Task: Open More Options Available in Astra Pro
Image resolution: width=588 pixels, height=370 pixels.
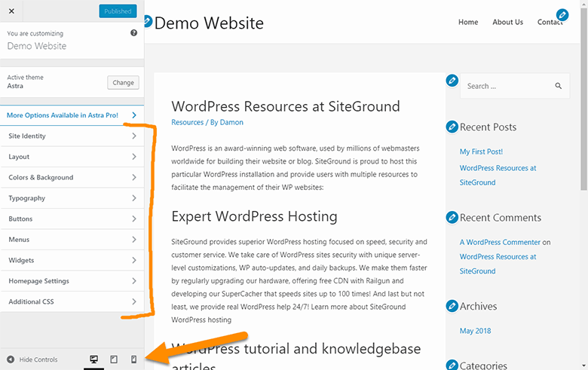Action: (72, 115)
